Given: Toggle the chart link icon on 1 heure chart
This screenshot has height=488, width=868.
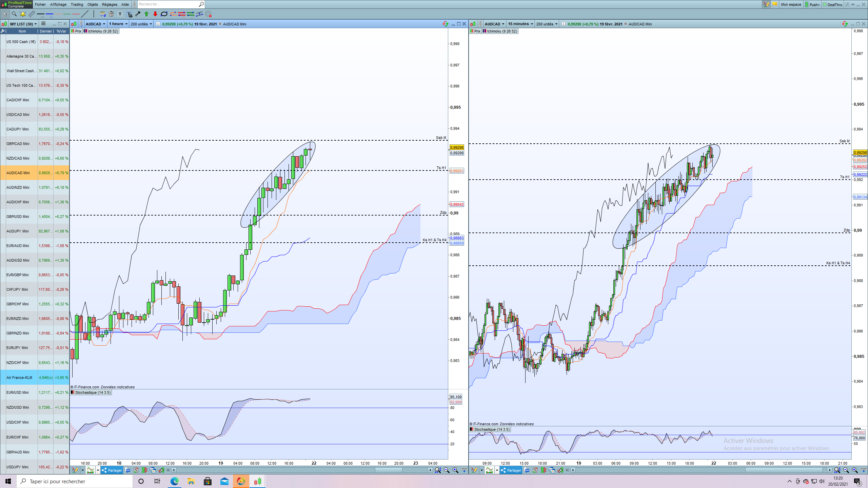Looking at the screenshot, I should (81, 24).
